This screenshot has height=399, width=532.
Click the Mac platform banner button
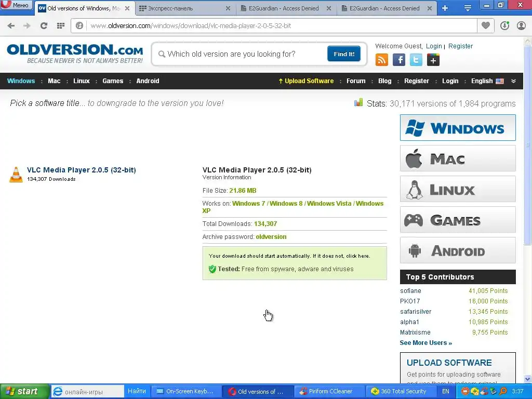458,158
